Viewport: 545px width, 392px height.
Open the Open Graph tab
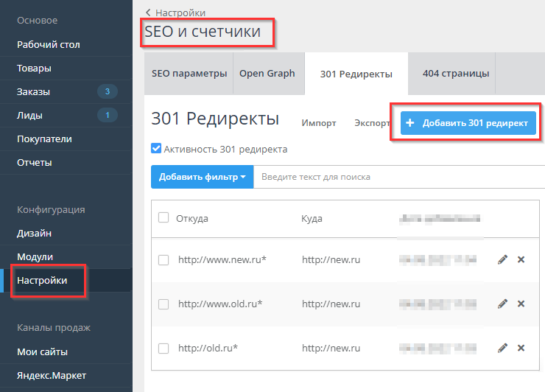click(267, 74)
